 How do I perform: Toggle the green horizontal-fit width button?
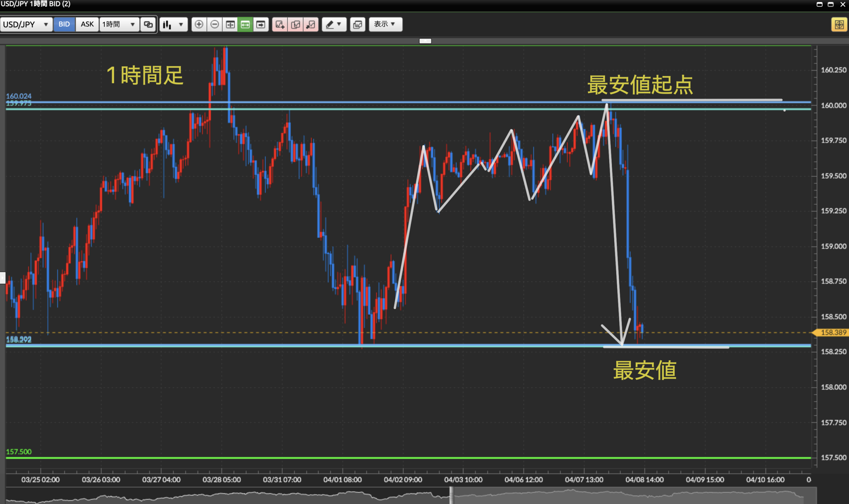245,25
